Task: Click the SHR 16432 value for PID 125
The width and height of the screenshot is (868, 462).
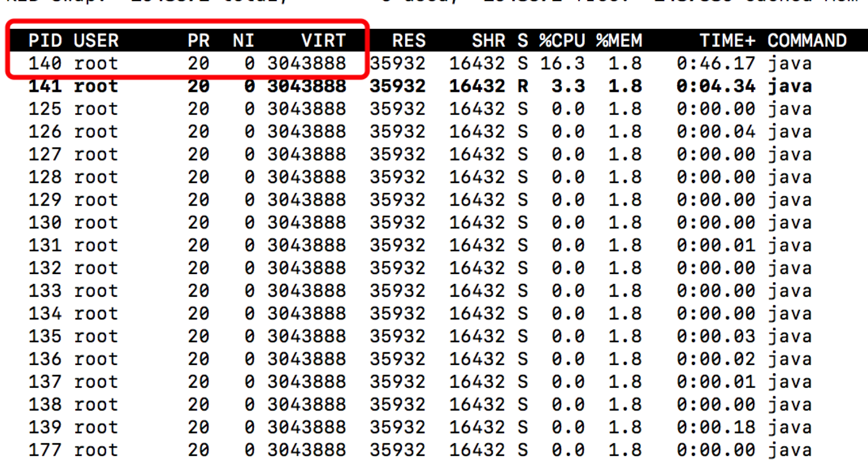Action: (477, 109)
